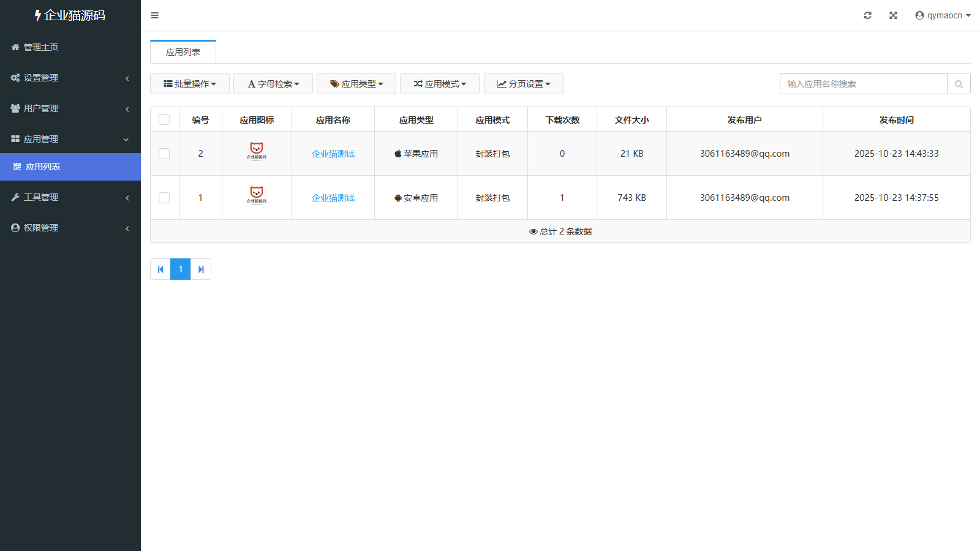Go to last page pagination icon
This screenshot has width=980, height=551.
point(201,269)
